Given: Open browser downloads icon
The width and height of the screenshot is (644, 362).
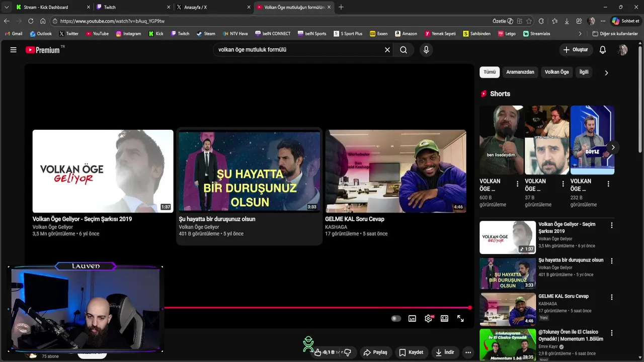Looking at the screenshot, I should click(x=567, y=21).
